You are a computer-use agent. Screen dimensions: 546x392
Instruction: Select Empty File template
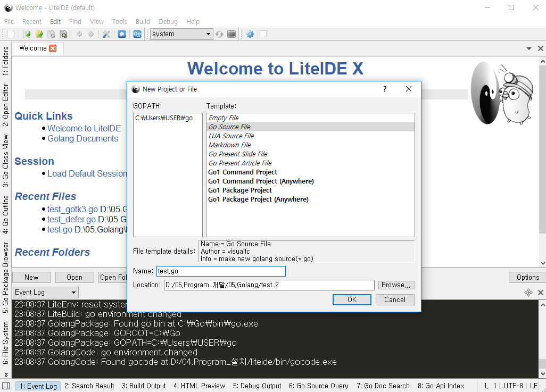pos(310,118)
